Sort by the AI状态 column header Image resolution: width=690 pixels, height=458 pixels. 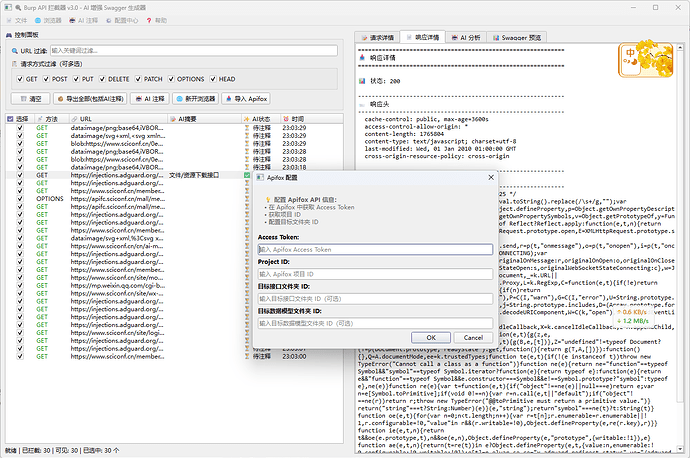[x=261, y=119]
